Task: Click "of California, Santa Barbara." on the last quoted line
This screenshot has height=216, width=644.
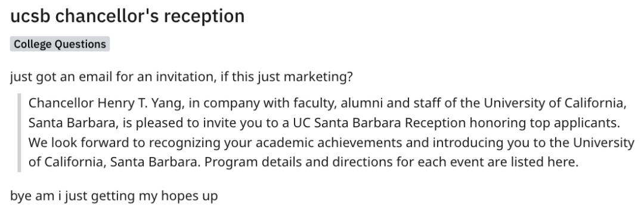Action: (114, 162)
